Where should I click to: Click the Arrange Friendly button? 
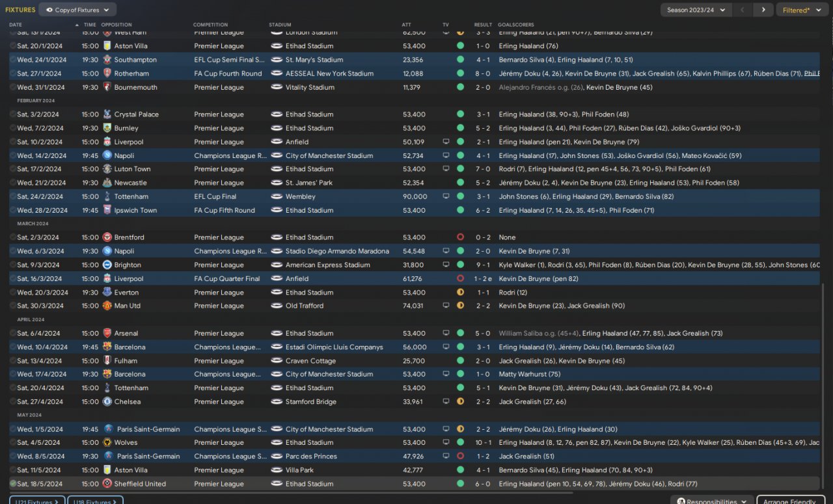pyautogui.click(x=789, y=501)
